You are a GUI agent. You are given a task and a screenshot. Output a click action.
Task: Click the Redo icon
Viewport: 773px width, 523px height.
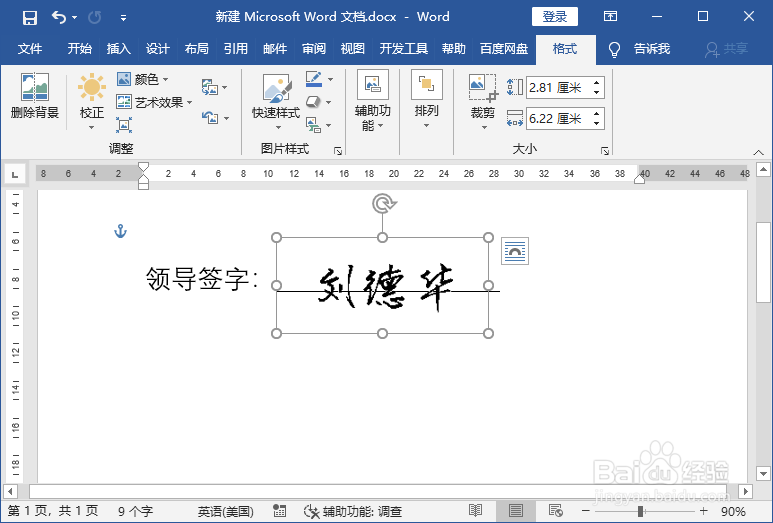point(95,18)
